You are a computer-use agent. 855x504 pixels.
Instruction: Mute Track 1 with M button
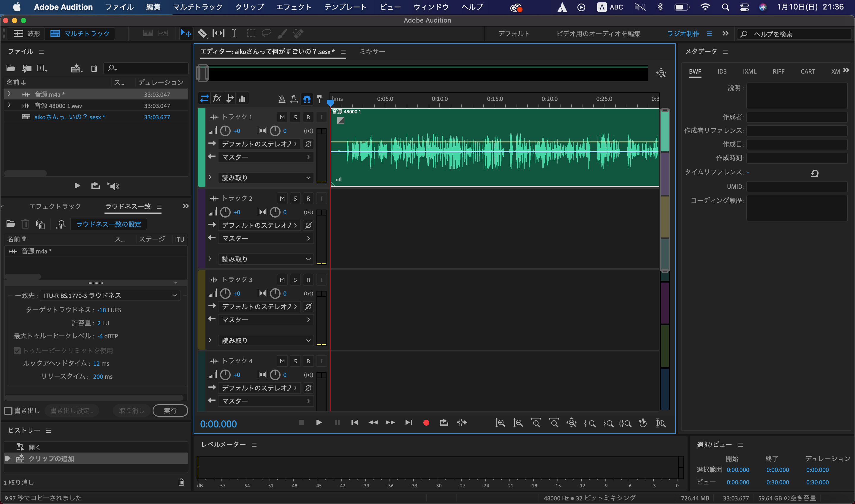point(282,117)
